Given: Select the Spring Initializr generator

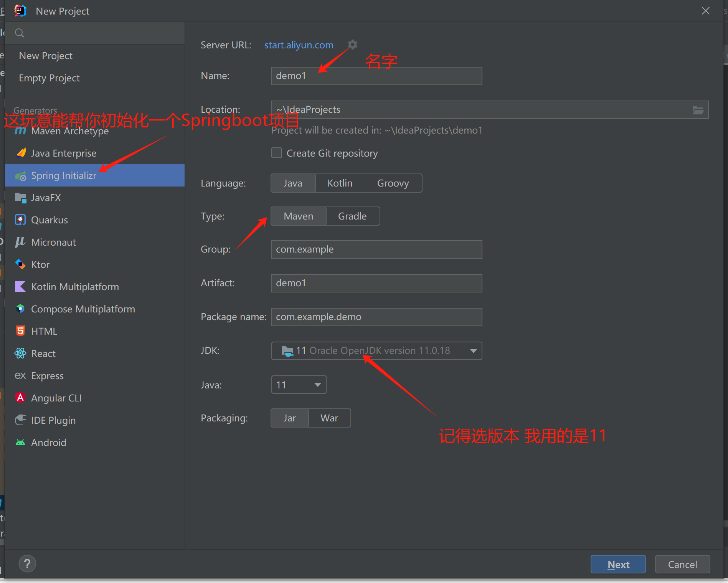Looking at the screenshot, I should (64, 175).
